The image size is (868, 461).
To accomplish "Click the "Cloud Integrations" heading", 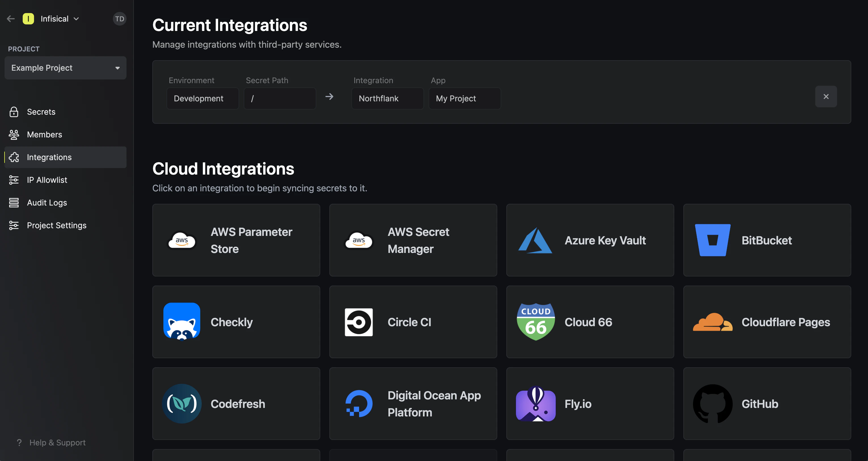I will click(x=223, y=169).
